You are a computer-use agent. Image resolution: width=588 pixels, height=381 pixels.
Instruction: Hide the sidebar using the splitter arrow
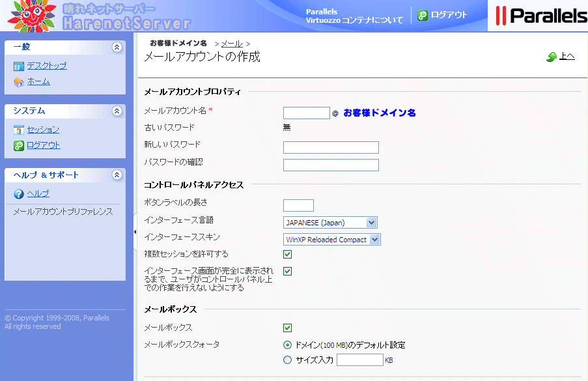coord(135,232)
